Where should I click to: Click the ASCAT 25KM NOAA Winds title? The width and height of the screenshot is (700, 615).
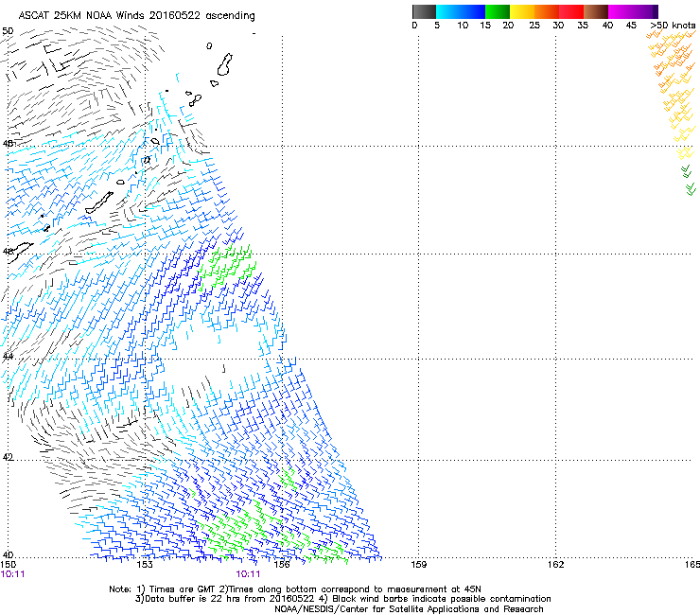click(136, 15)
